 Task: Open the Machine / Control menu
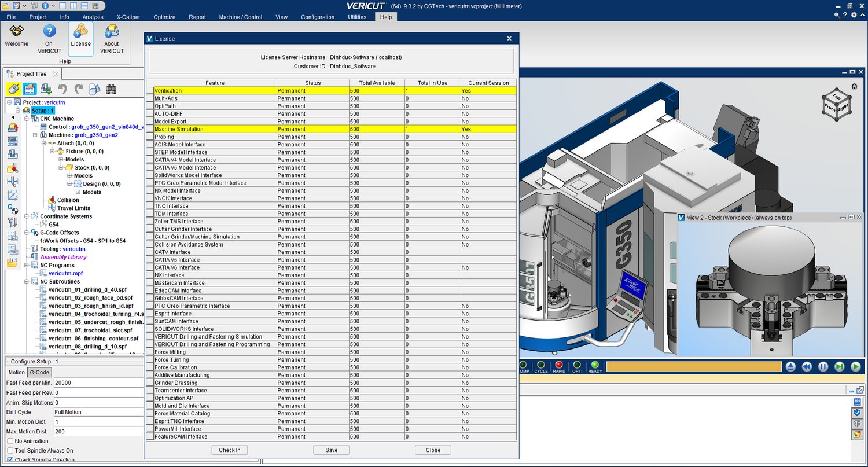pos(240,17)
